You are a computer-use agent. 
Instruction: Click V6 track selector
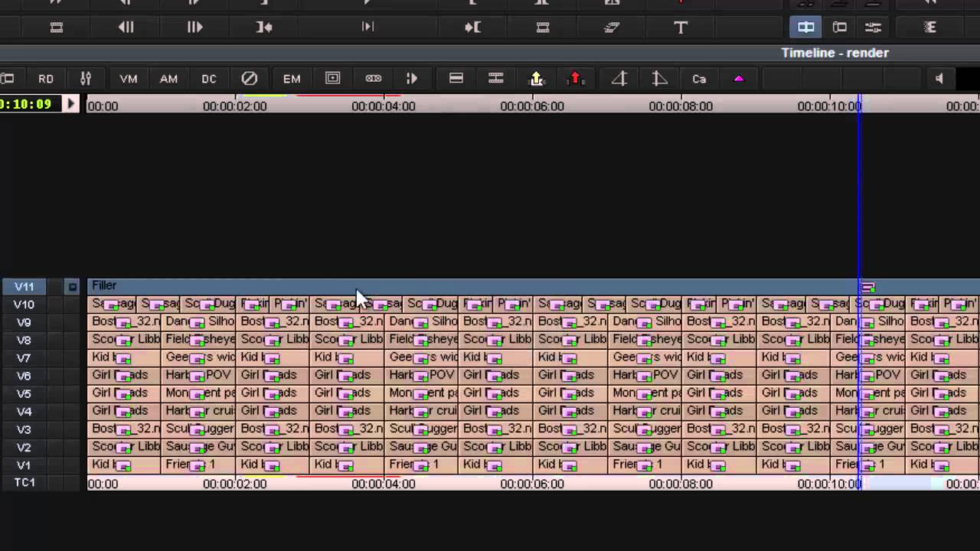pyautogui.click(x=24, y=375)
